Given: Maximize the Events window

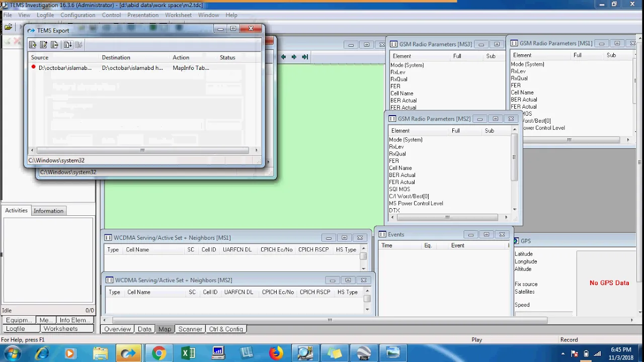Looking at the screenshot, I should click(486, 235).
